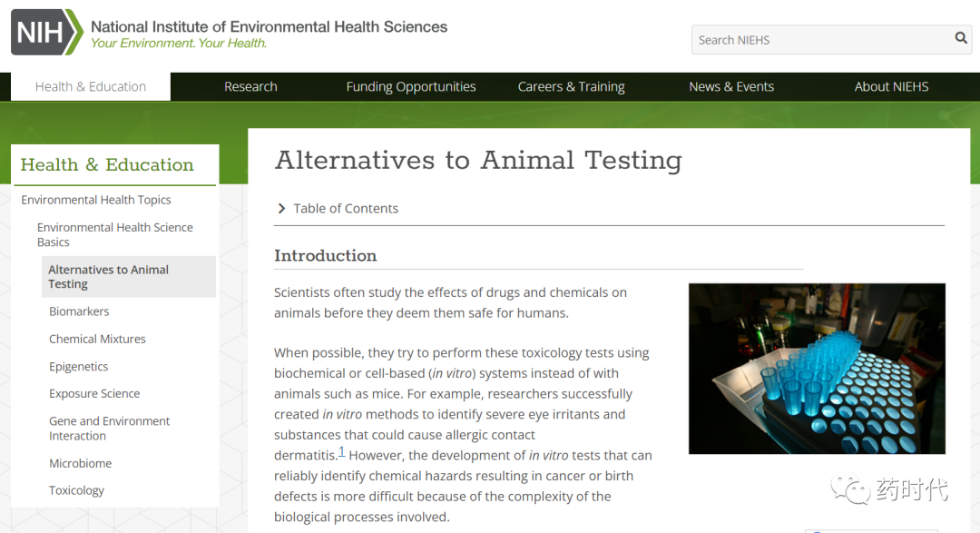Open Gene and Environment Interaction
Viewport: 980px width, 533px height.
coord(110,429)
